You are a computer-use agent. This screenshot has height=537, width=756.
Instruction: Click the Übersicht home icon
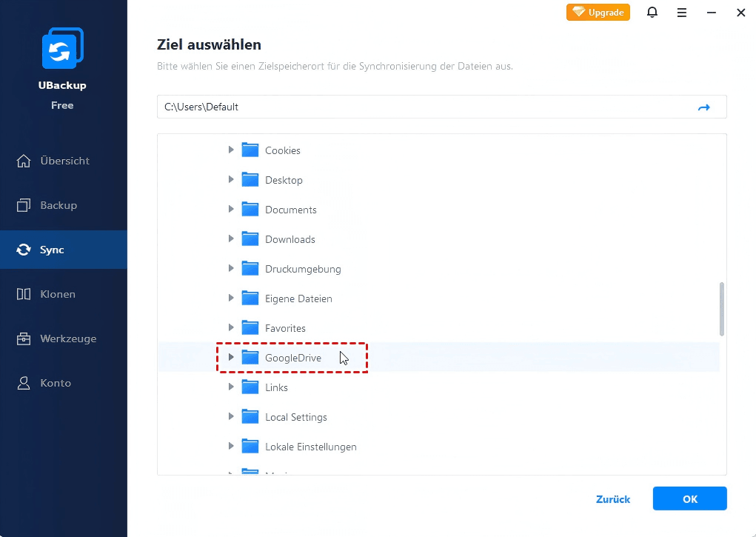click(24, 161)
